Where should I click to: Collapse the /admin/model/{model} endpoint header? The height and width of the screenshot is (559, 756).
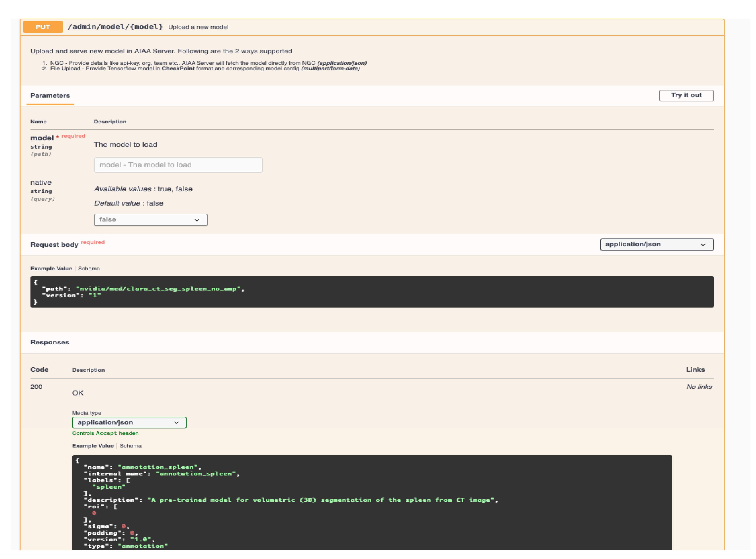115,27
